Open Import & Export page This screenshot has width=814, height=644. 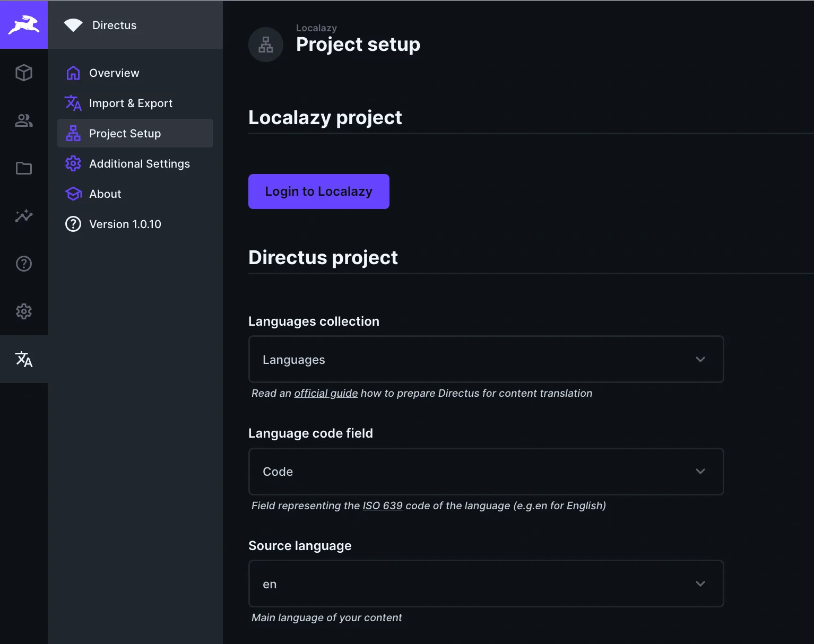point(131,103)
